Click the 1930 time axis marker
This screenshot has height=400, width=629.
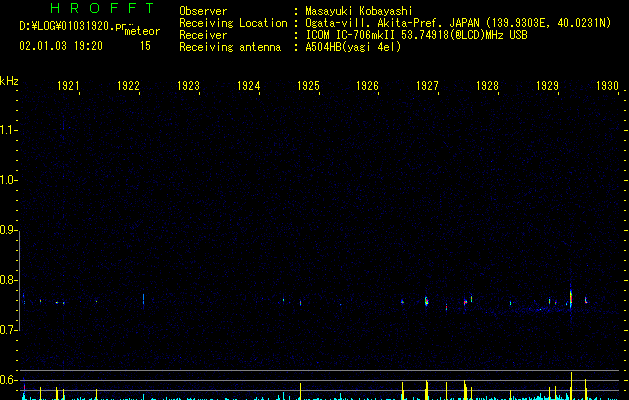point(607,86)
